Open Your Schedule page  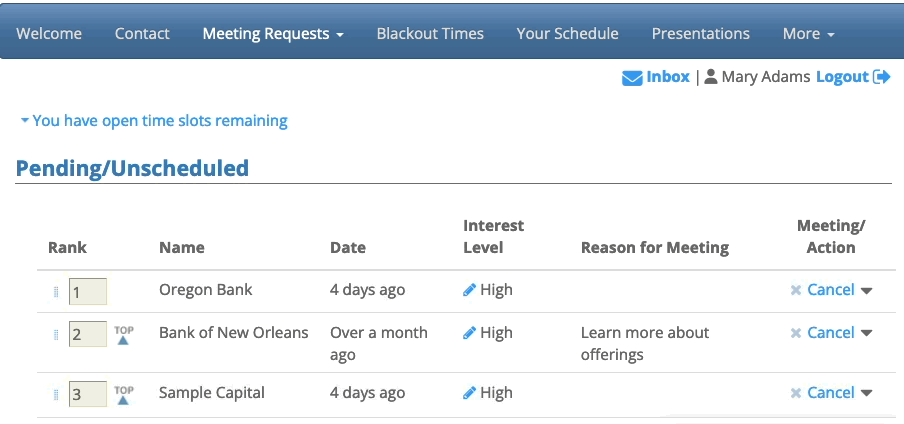(x=567, y=34)
